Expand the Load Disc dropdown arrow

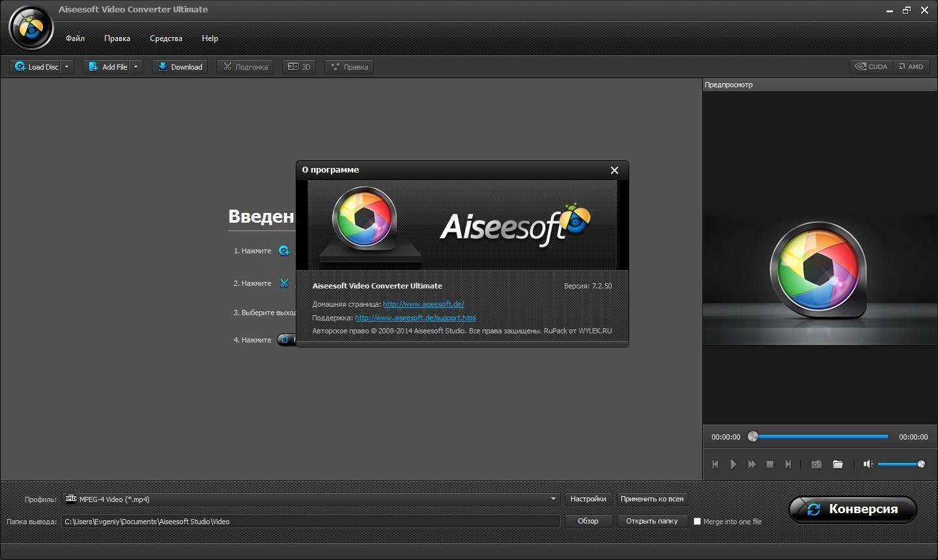[66, 66]
